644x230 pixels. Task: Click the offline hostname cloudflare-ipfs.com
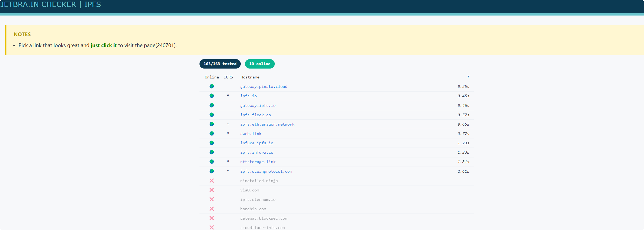point(262,228)
